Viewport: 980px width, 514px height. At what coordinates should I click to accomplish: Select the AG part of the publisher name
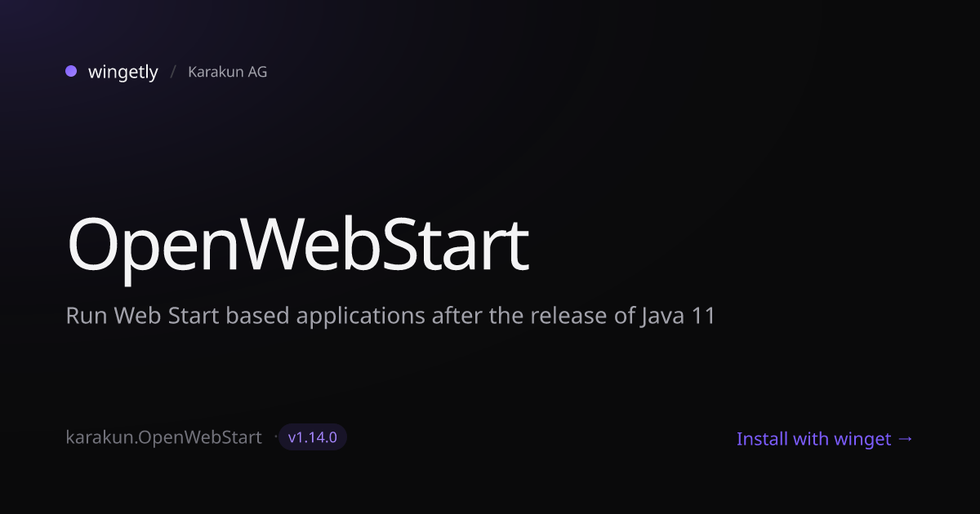257,72
